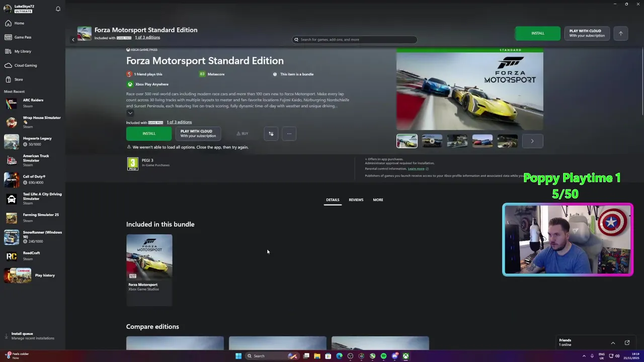Open the Windows Start menu
Screen dimensions: 644x362
238,356
